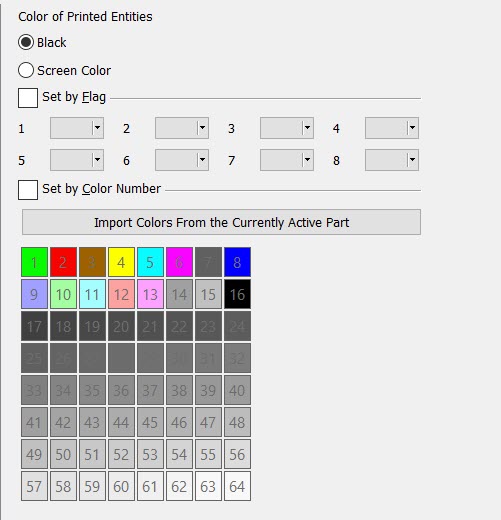This screenshot has width=501, height=520.
Task: Select grayscale swatch 17
Action: click(34, 326)
